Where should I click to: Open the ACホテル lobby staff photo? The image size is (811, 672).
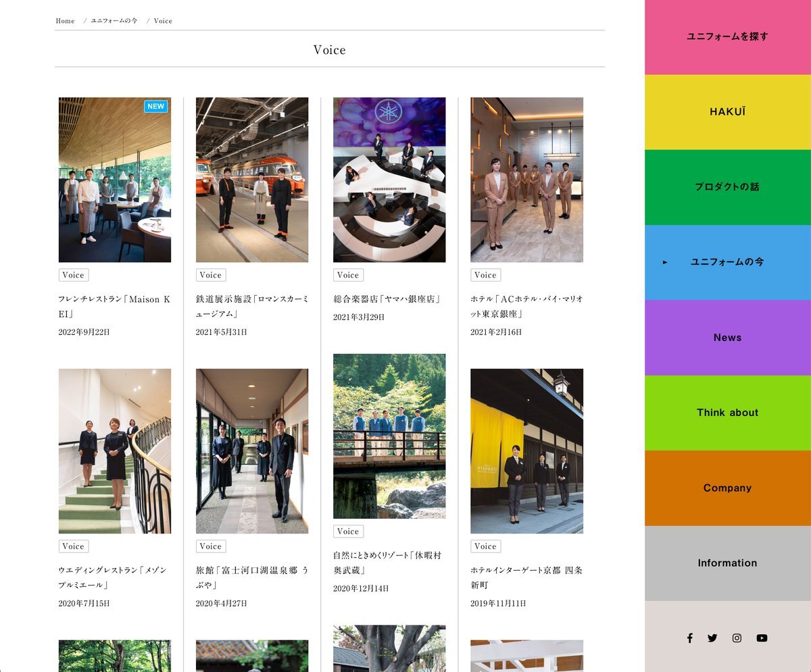(526, 180)
